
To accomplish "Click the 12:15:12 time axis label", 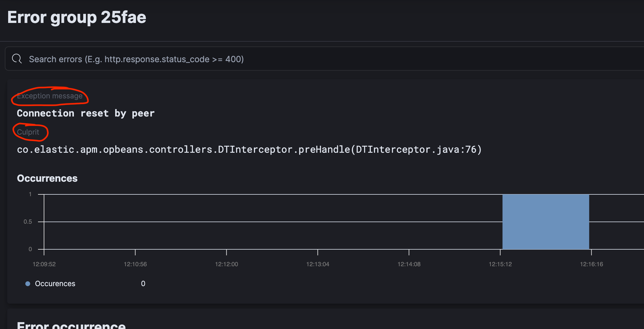I will click(x=500, y=264).
